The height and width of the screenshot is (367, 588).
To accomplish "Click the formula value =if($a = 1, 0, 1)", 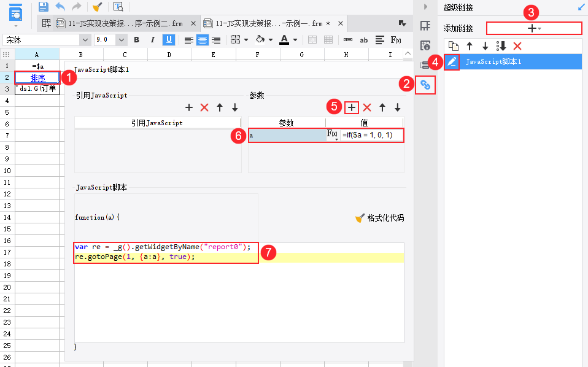I will tap(371, 135).
